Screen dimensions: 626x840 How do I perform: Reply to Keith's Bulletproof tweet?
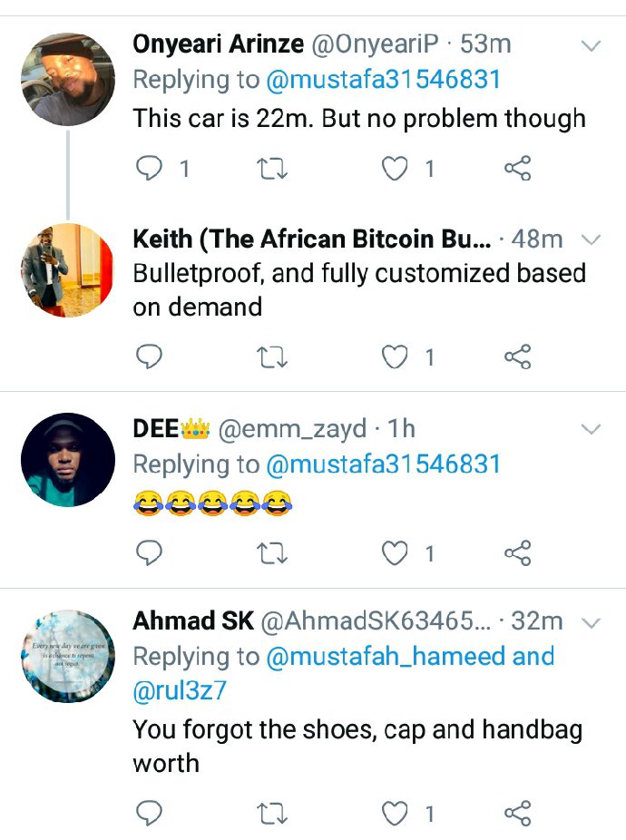149,358
